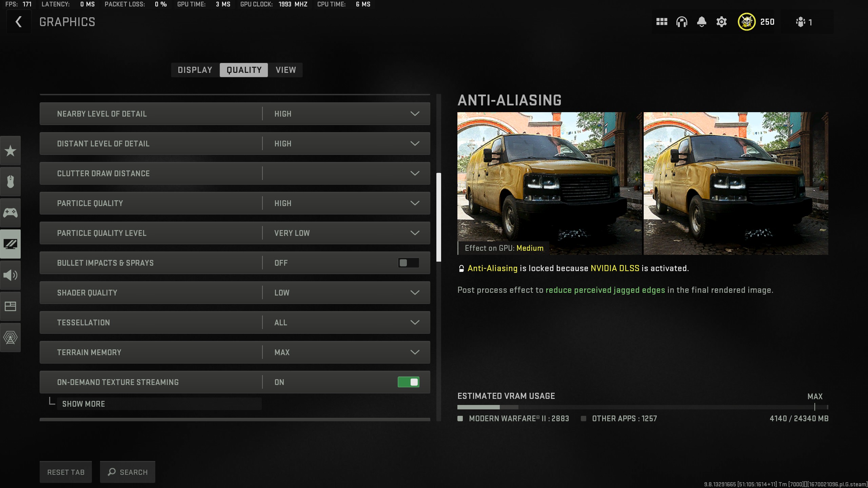This screenshot has height=488, width=868.
Task: Open Controller settings sidebar icon
Action: [x=11, y=213]
